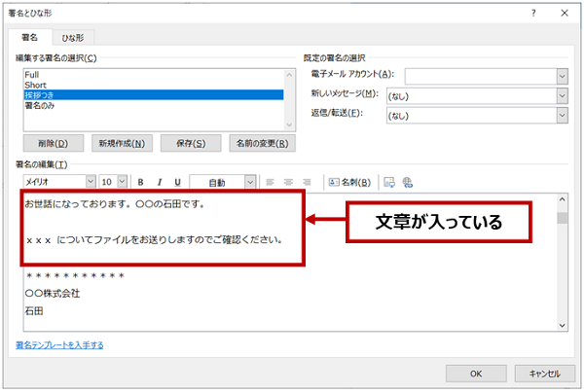Image resolution: width=584 pixels, height=392 pixels.
Task: Align signature text to the right
Action: pos(308,182)
